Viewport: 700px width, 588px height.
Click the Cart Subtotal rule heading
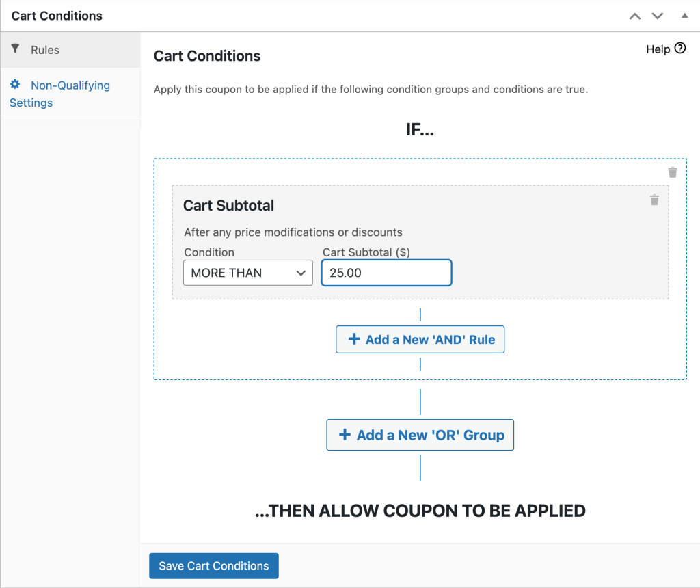pyautogui.click(x=228, y=205)
